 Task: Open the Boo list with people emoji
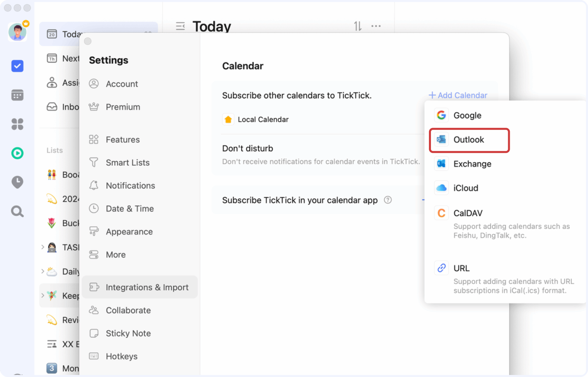tap(59, 175)
